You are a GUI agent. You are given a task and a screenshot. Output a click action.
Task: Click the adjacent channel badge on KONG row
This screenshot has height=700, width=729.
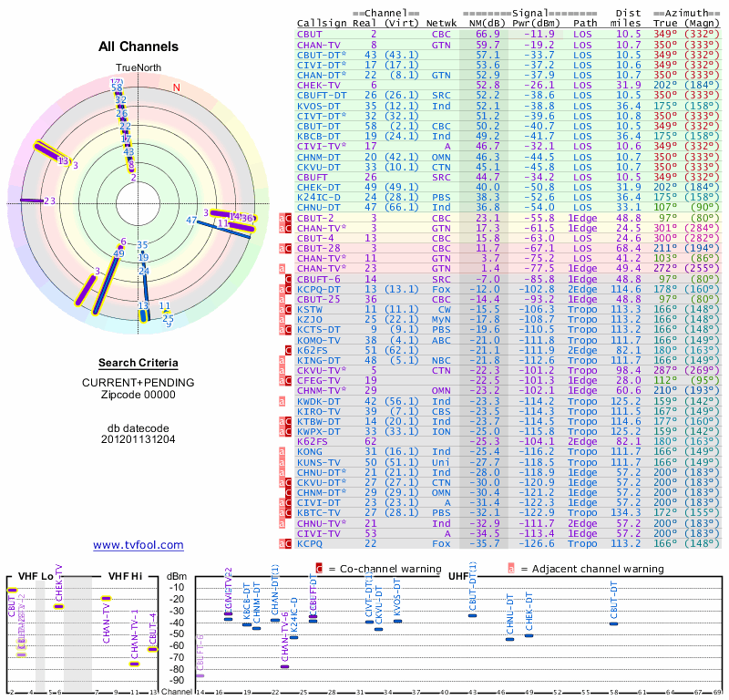(282, 452)
